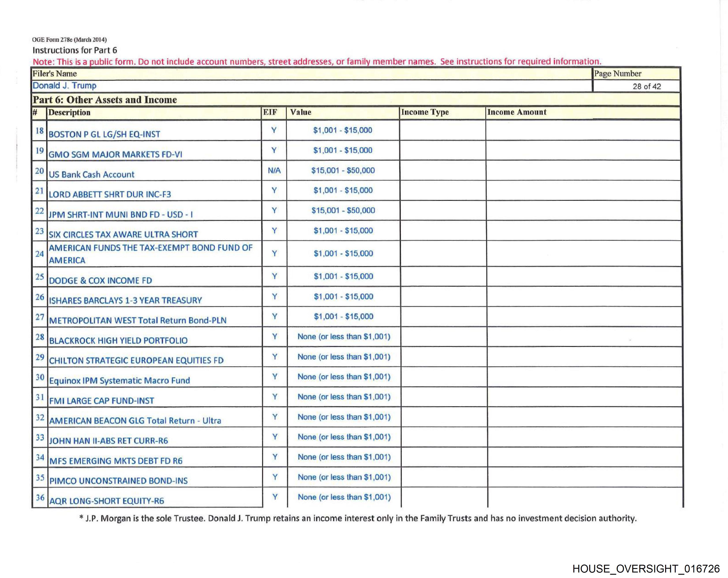Click the page number 28 of 42
This screenshot has width=728, height=578.
point(646,87)
